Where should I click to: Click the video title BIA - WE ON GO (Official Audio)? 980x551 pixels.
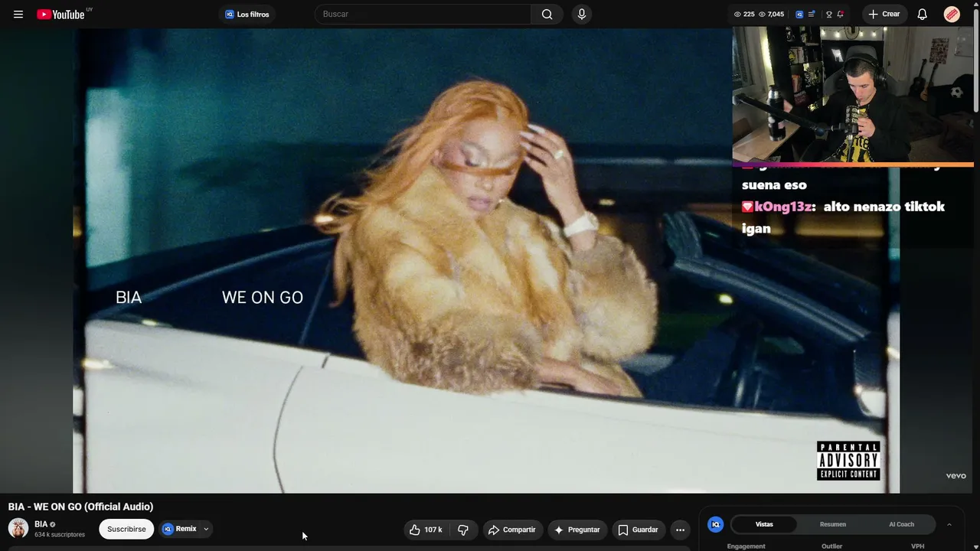[x=80, y=507]
